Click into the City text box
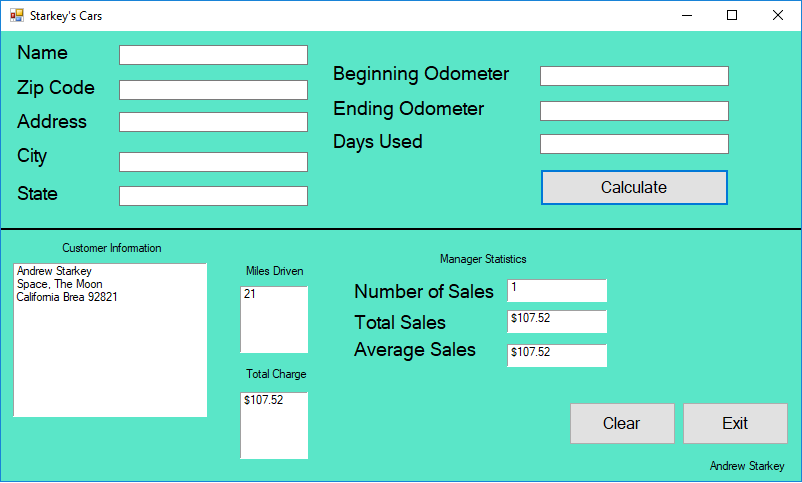 pyautogui.click(x=213, y=162)
